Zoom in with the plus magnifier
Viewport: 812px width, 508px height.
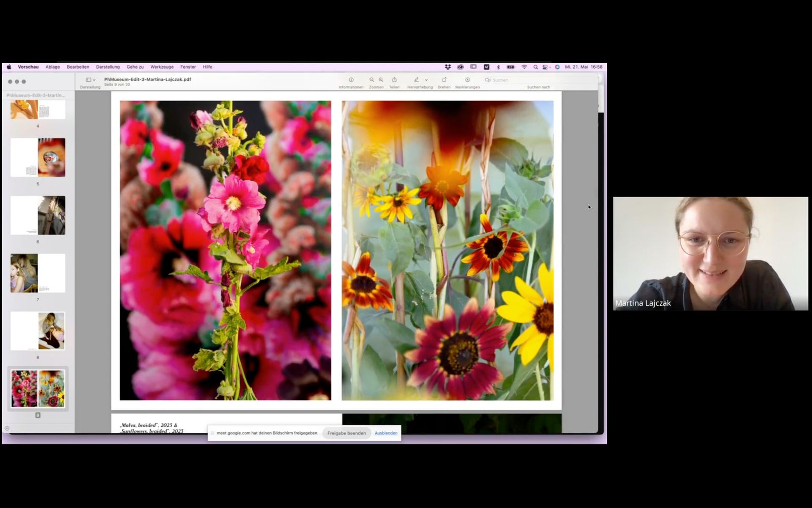point(381,80)
